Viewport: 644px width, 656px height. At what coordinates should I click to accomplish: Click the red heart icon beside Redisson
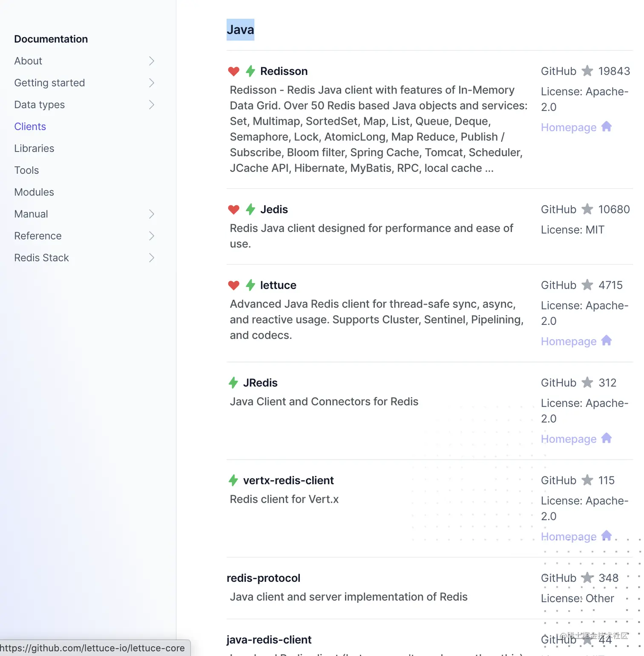pyautogui.click(x=233, y=71)
